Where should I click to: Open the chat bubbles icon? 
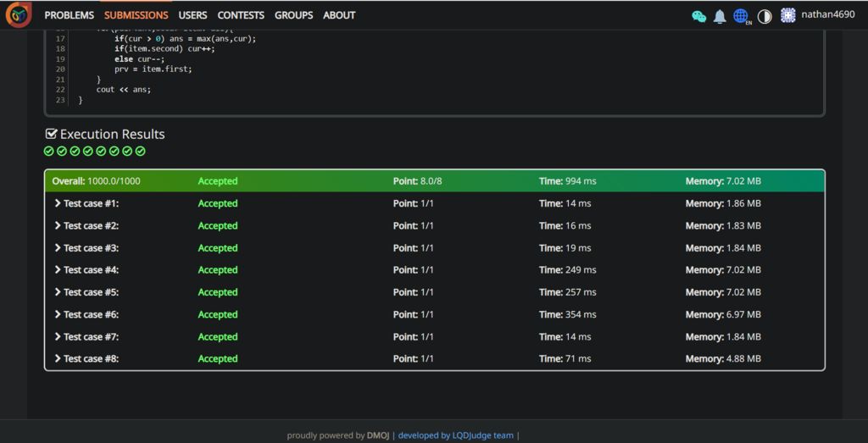[698, 16]
